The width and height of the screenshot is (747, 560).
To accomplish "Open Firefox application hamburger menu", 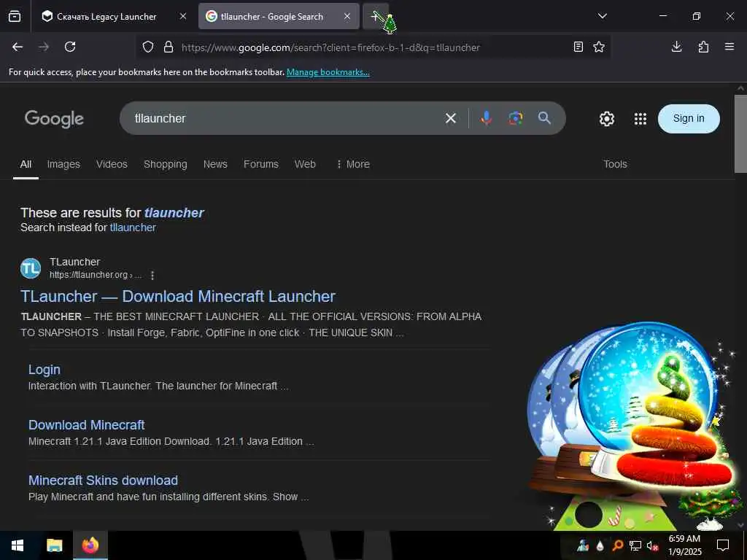I will [x=729, y=47].
